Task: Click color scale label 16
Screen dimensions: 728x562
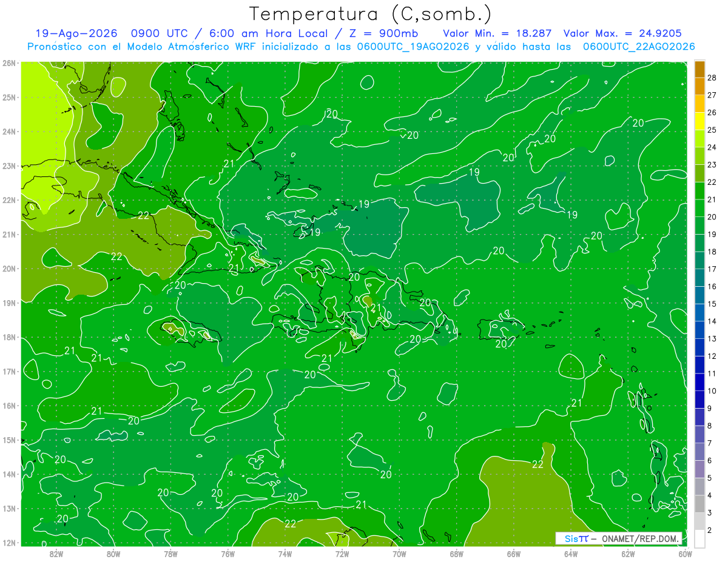Action: coord(712,286)
